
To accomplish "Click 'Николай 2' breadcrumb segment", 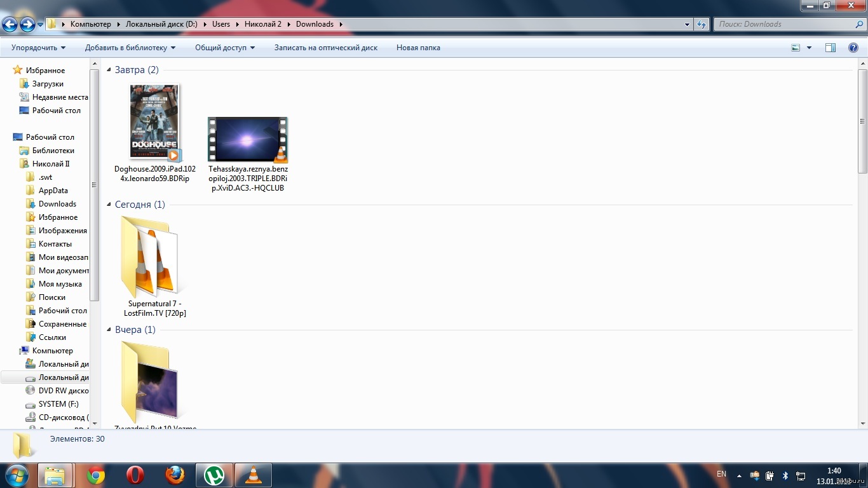I will pos(263,24).
